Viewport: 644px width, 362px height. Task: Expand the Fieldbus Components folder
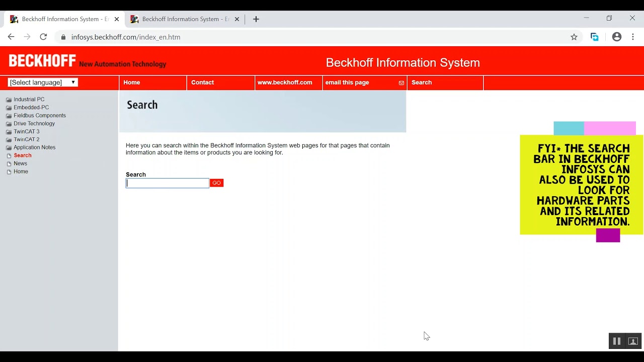coord(40,116)
